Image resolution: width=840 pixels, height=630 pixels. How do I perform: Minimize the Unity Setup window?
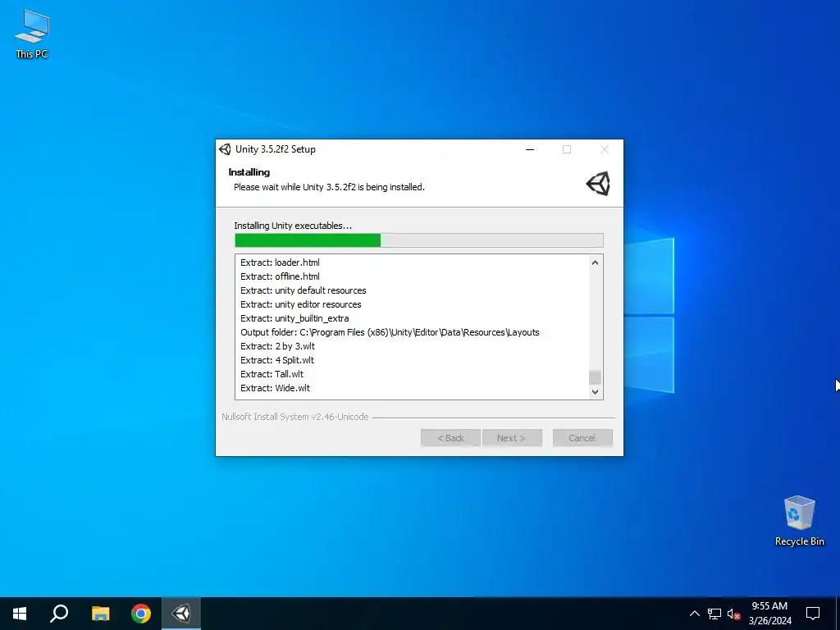tap(530, 149)
